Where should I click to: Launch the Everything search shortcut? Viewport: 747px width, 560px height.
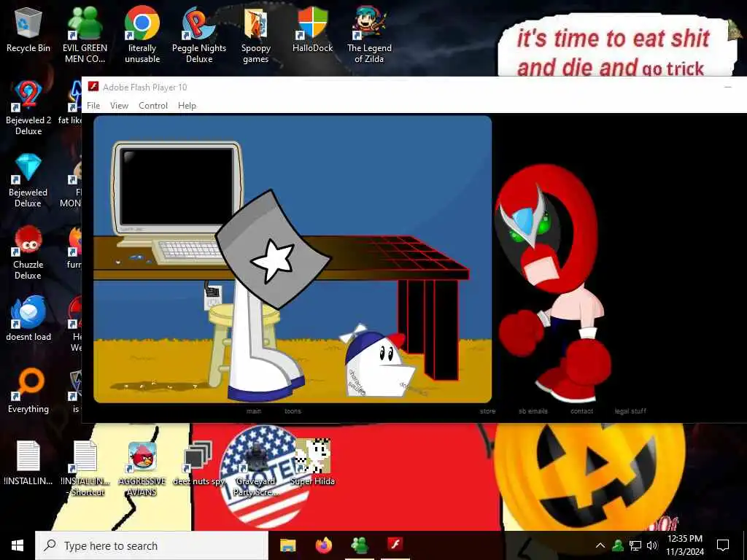(28, 391)
